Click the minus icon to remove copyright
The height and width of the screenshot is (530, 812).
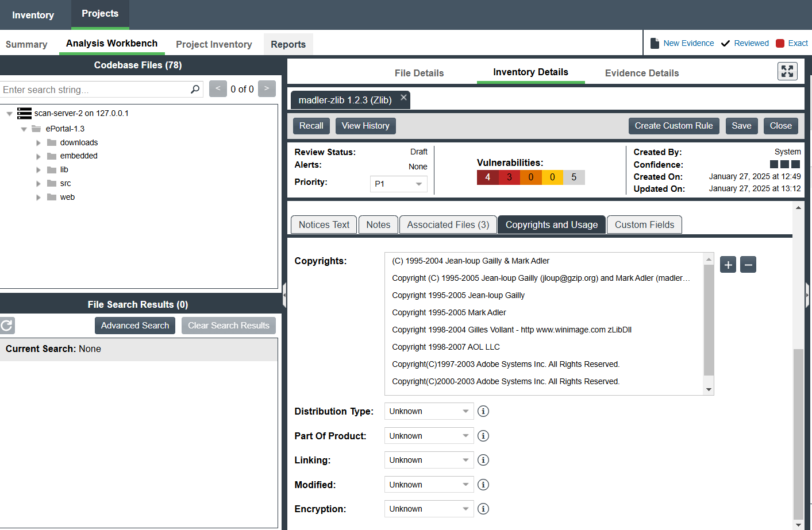coord(748,265)
